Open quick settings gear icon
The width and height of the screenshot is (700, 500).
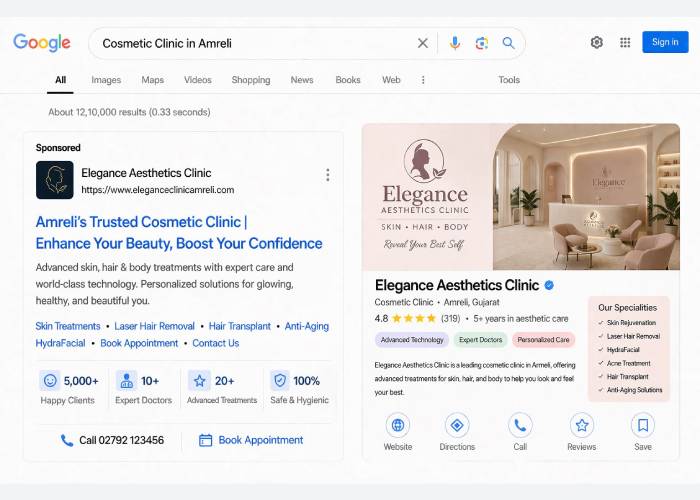coord(597,42)
